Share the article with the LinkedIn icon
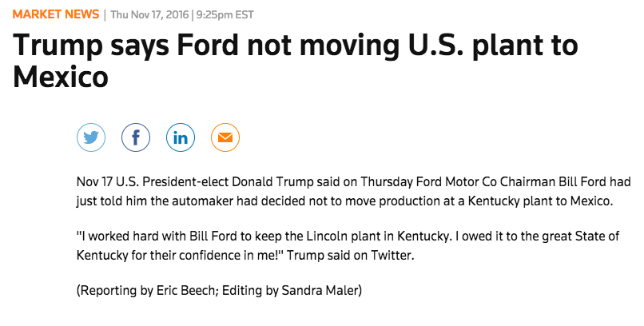This screenshot has height=326, width=644. [x=181, y=137]
